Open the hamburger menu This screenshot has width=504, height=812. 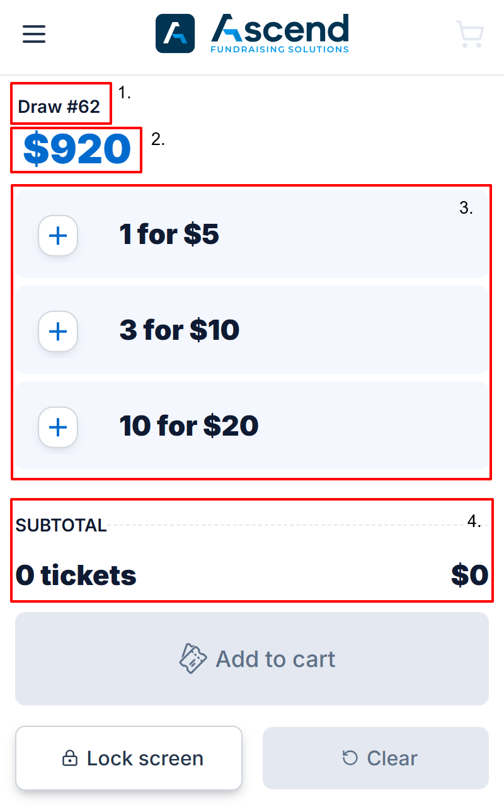click(x=34, y=33)
